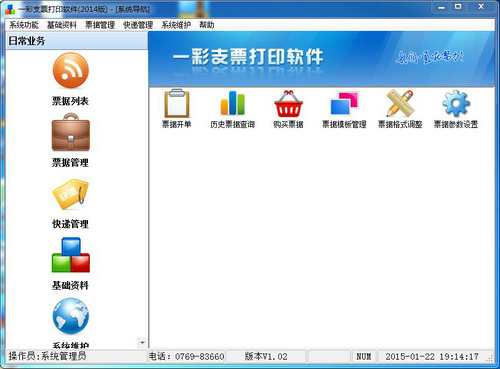Open the 票据管理 menu in menu bar
This screenshot has height=369, width=500.
[100, 25]
